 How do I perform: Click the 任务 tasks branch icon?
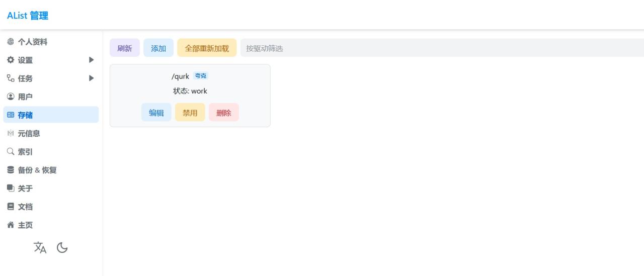(x=11, y=78)
